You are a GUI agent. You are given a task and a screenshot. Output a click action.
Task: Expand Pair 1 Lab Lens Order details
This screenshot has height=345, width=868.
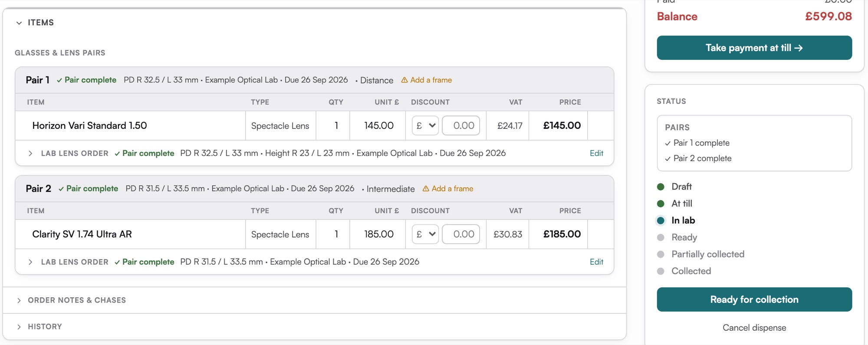(x=30, y=153)
